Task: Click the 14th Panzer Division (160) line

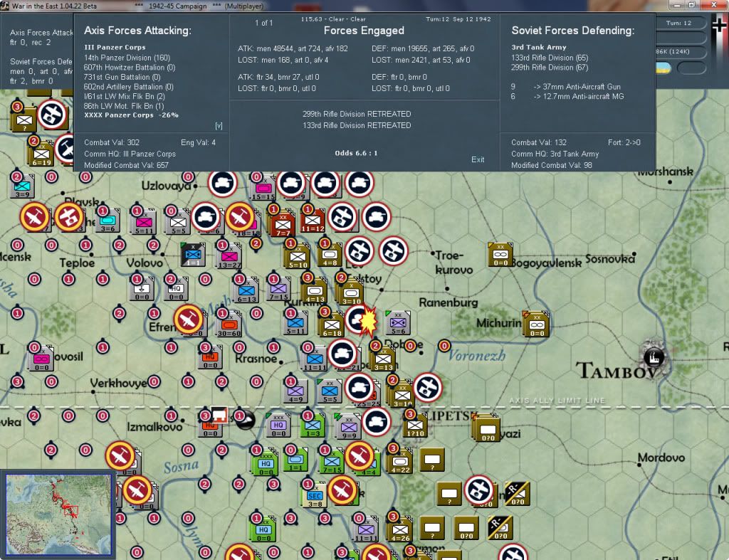Action: click(x=127, y=58)
